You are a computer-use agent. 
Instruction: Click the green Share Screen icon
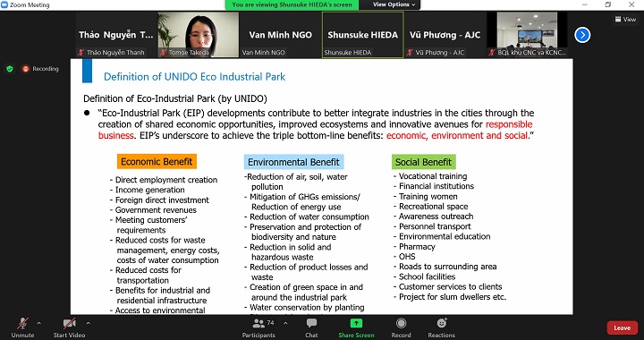pos(356,323)
